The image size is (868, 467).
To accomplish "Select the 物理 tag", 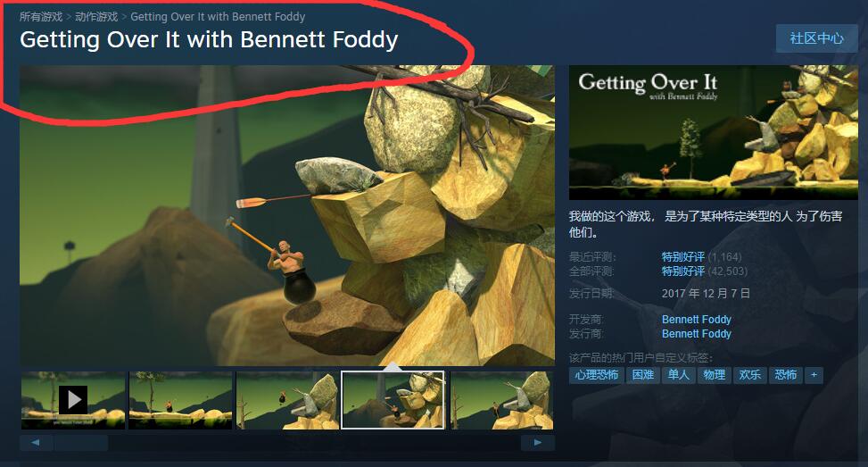I will tap(714, 375).
